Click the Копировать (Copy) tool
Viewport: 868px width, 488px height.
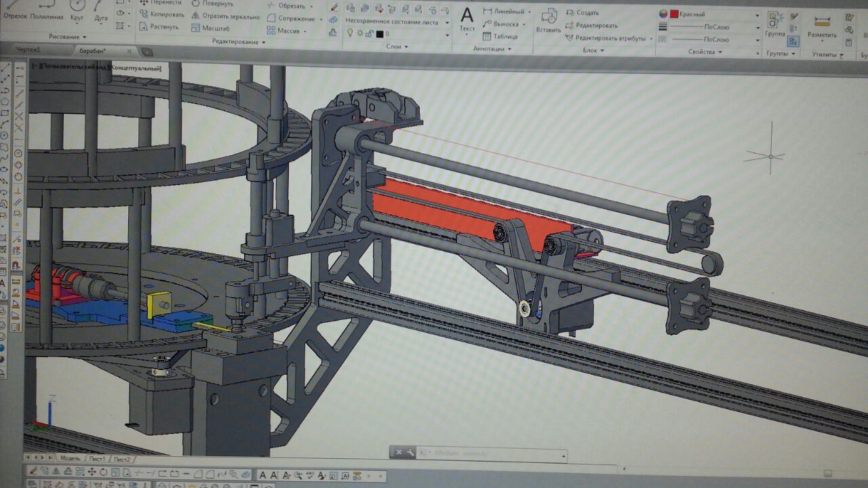coord(161,14)
